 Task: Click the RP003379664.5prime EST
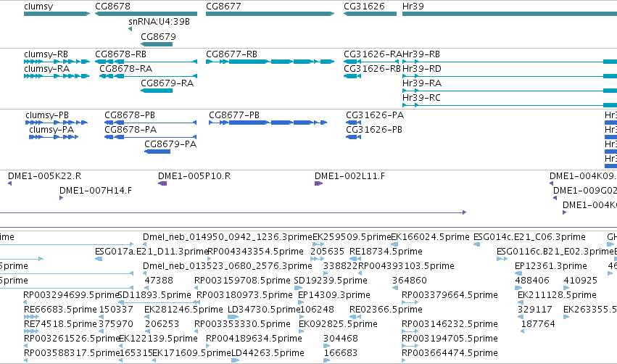coord(410,302)
